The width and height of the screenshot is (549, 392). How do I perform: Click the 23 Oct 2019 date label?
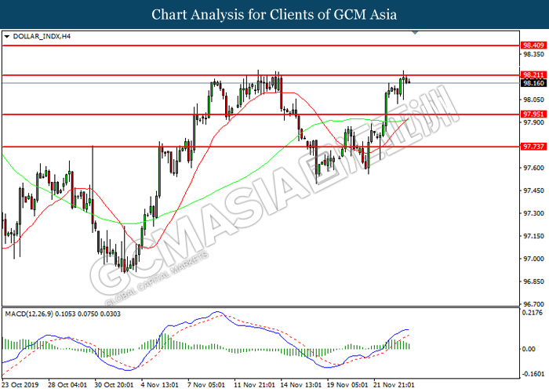point(20,385)
